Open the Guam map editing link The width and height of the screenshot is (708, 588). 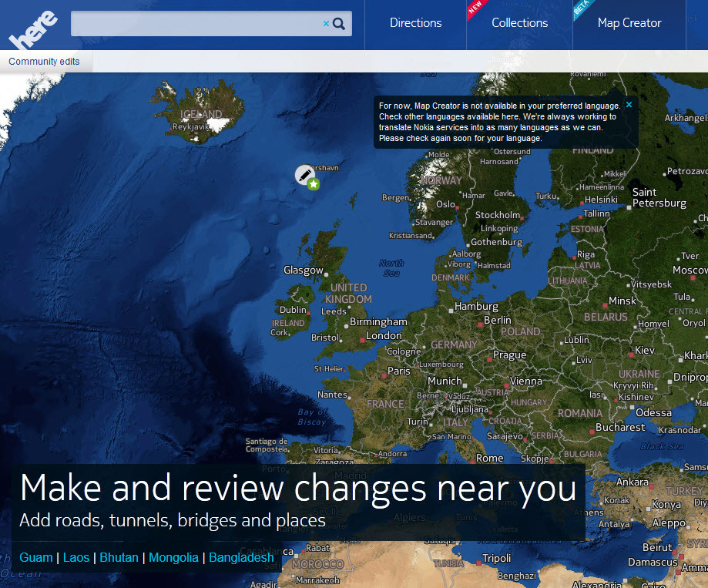pyautogui.click(x=35, y=557)
